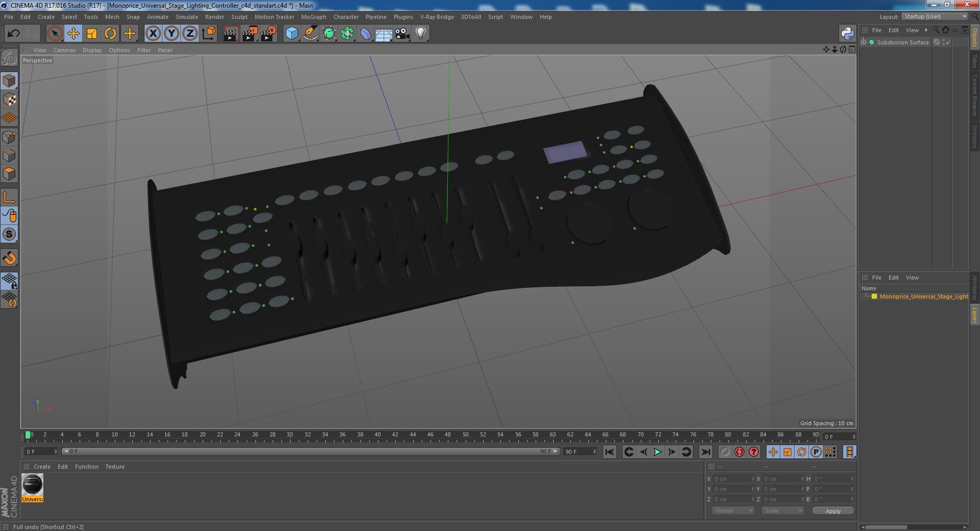980x531 pixels.
Task: Toggle the coordinate system icon
Action: [209, 34]
